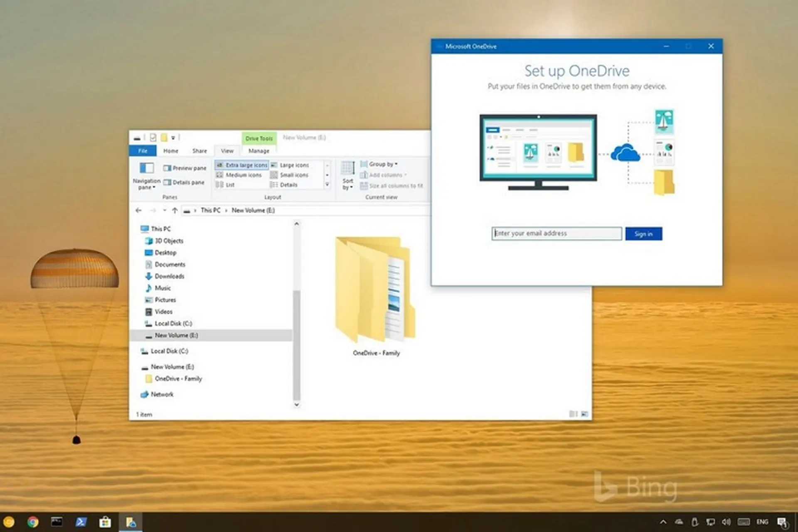The width and height of the screenshot is (798, 532).
Task: Open the Action Center notifications icon
Action: (x=783, y=522)
